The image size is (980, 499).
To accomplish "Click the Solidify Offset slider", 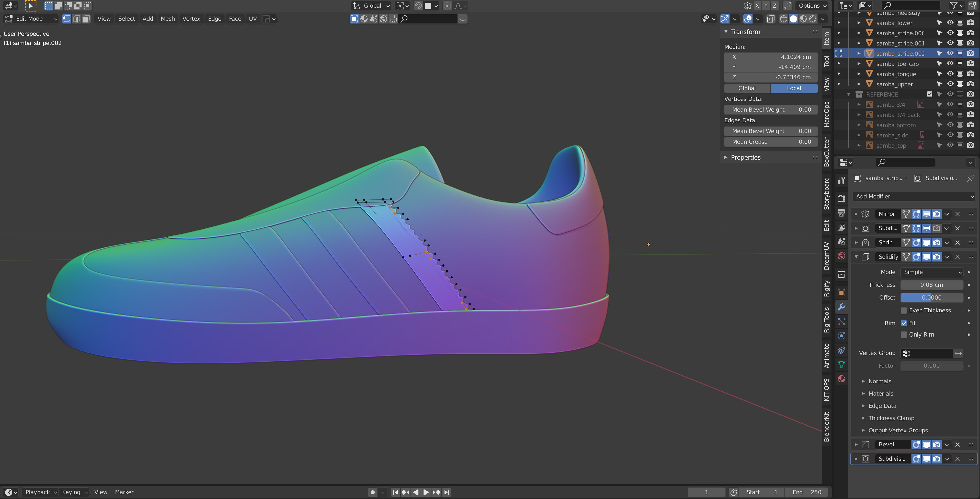I will point(932,298).
